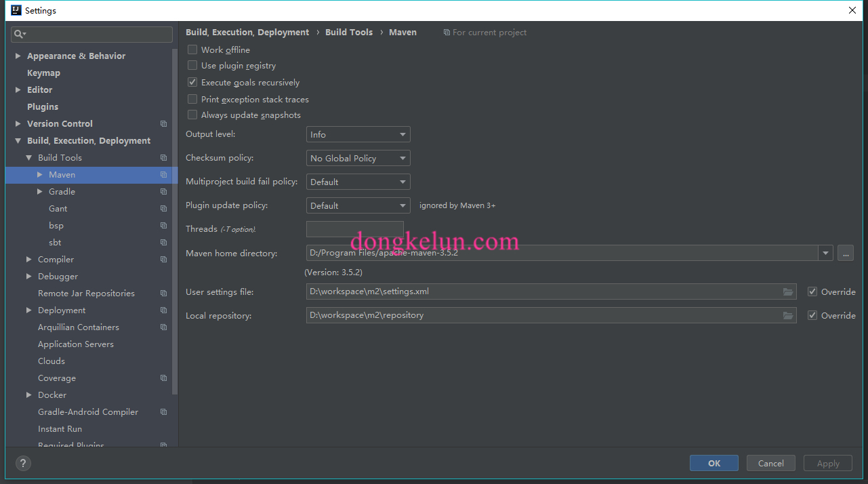Screen dimensions: 868x484
Task: Click the Cancel button
Action: 771,464
